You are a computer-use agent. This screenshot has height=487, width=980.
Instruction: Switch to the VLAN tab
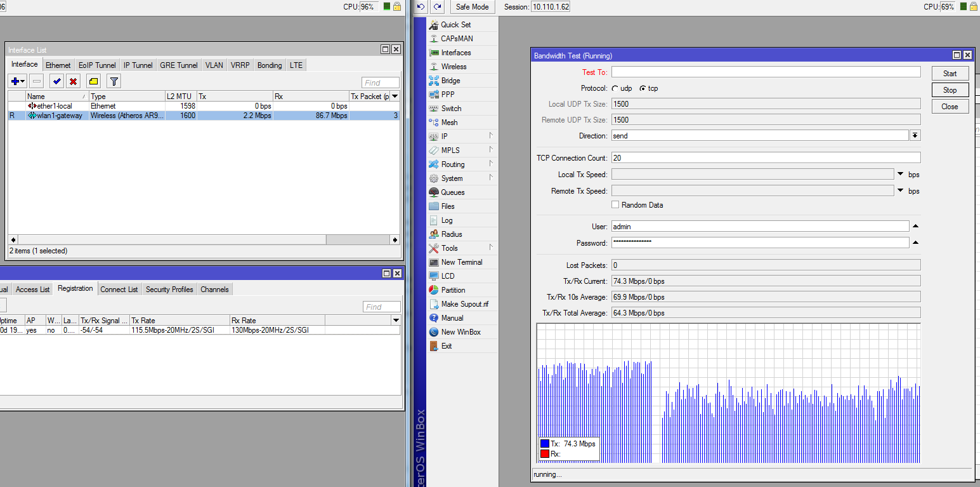214,65
